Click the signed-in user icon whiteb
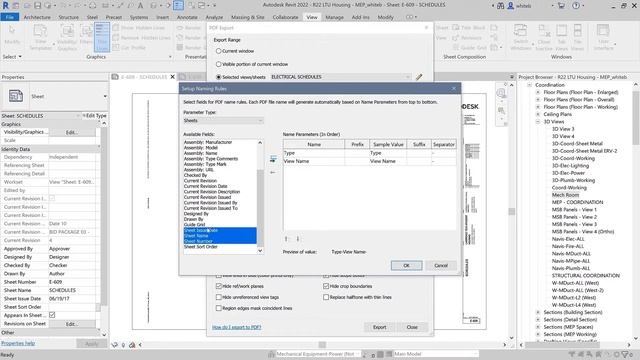640x360 pixels. pos(511,5)
